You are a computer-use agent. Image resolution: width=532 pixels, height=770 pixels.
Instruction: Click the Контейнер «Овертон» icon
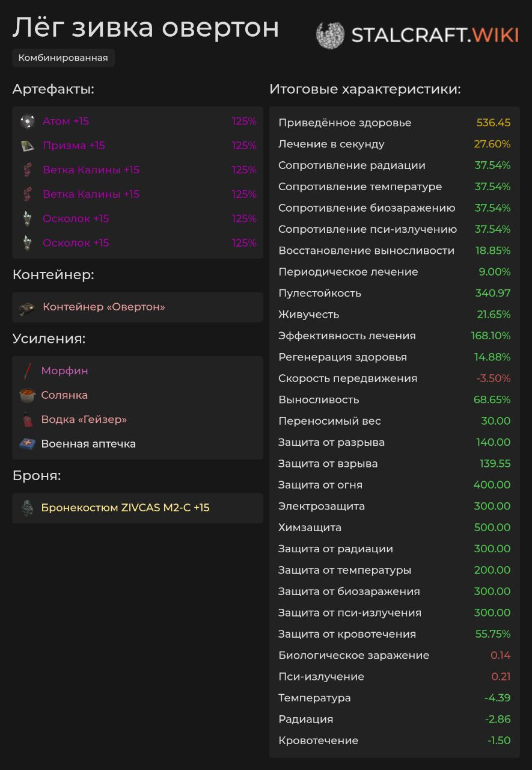tap(27, 307)
